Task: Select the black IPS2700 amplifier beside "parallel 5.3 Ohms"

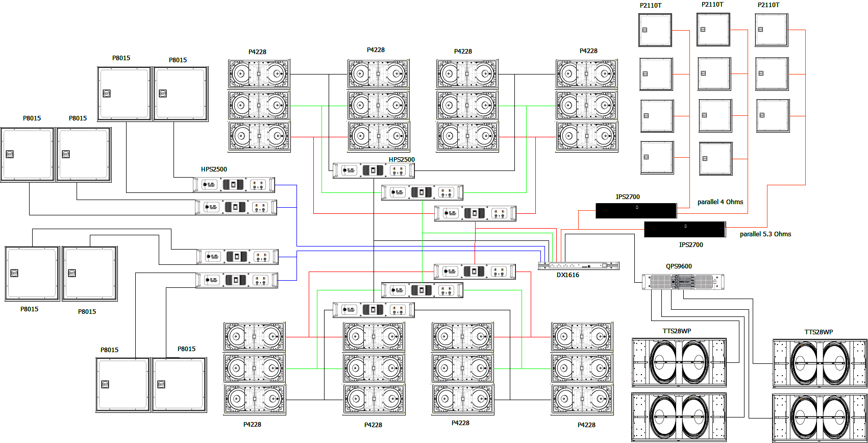Action: (x=684, y=229)
